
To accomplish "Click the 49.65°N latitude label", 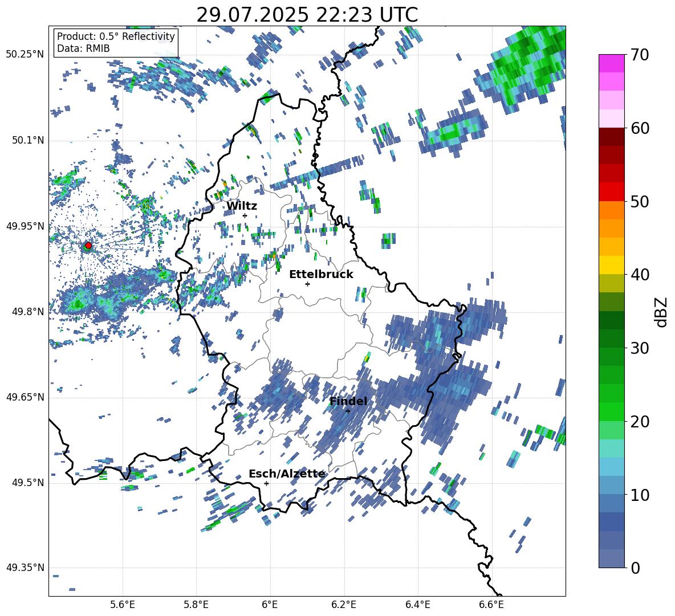I will pyautogui.click(x=25, y=397).
